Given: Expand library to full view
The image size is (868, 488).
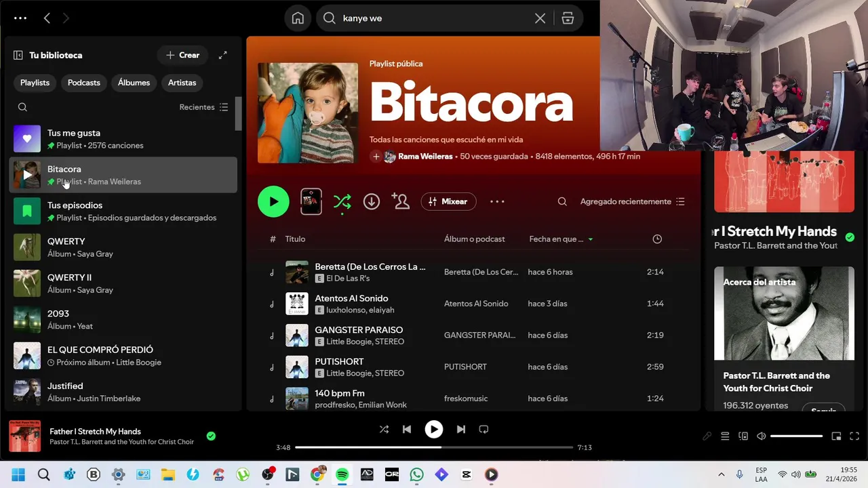Looking at the screenshot, I should coord(222,56).
